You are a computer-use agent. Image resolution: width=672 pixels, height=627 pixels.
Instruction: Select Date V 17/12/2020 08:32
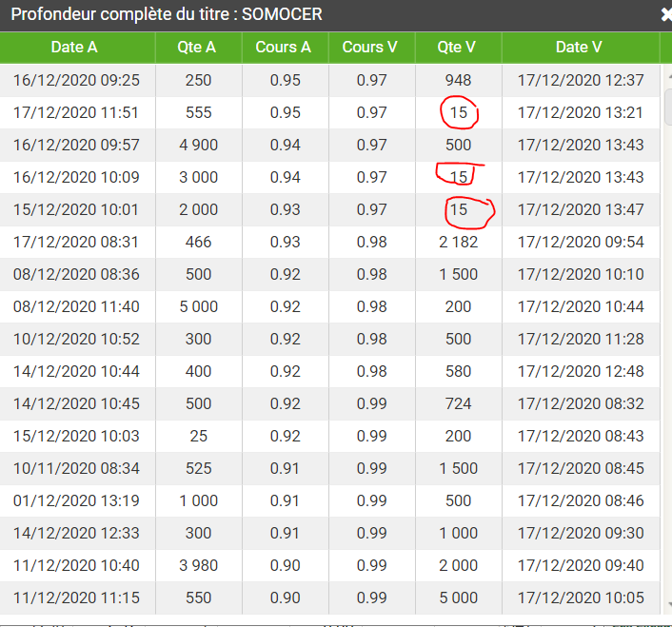pyautogui.click(x=581, y=403)
